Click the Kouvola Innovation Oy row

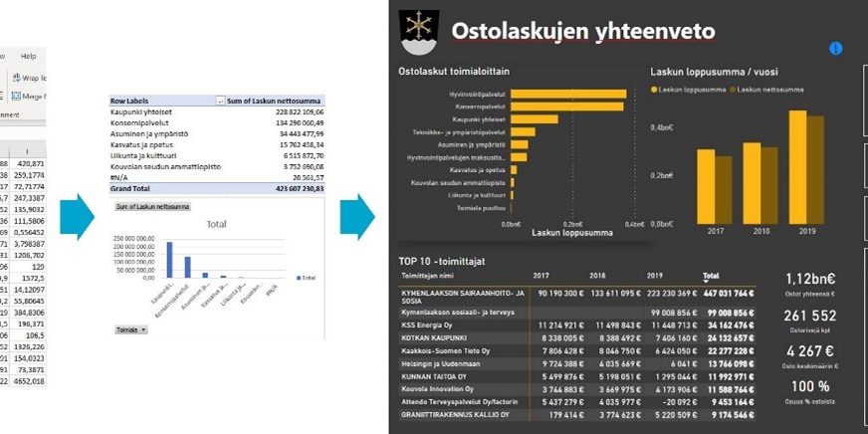click(x=577, y=389)
